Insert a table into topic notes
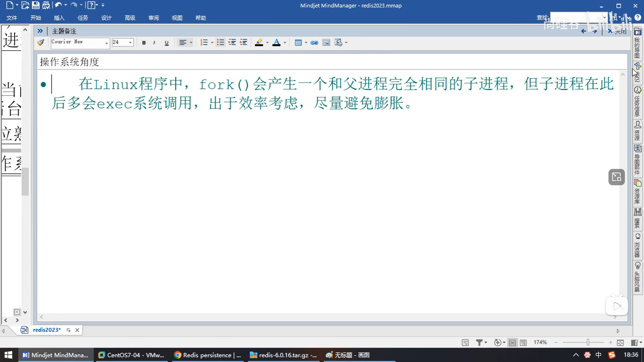Screen dimensions: 644x362 298,43
